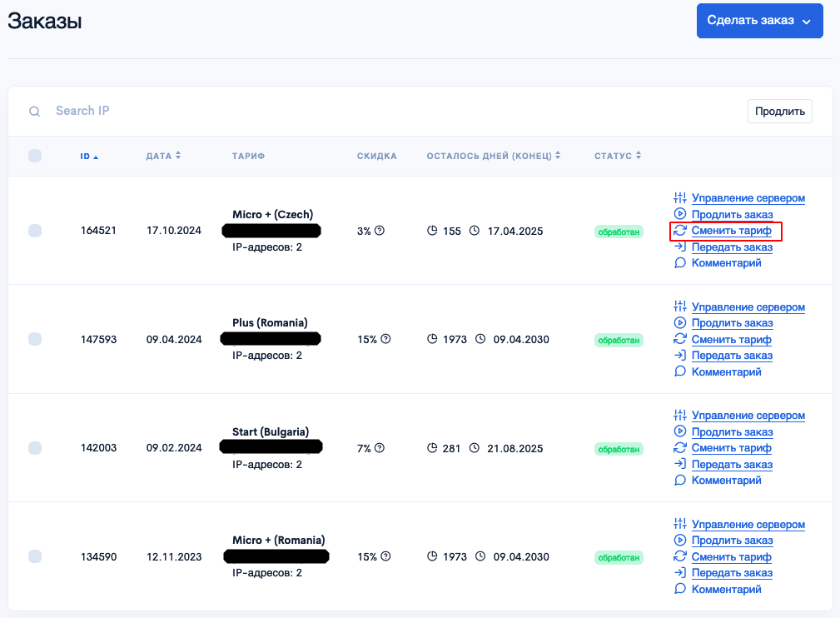Click server management sliders icon for order 134590
This screenshot has width=840, height=618.
tap(680, 524)
